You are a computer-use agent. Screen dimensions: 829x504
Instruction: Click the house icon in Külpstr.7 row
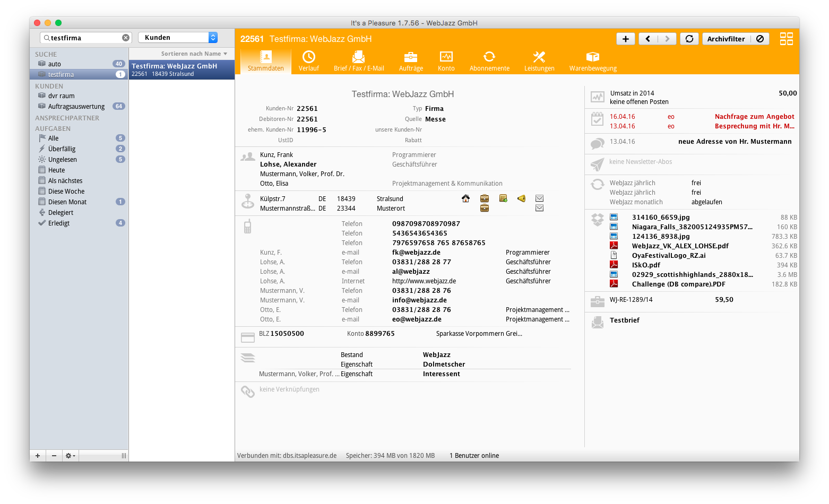coord(465,198)
